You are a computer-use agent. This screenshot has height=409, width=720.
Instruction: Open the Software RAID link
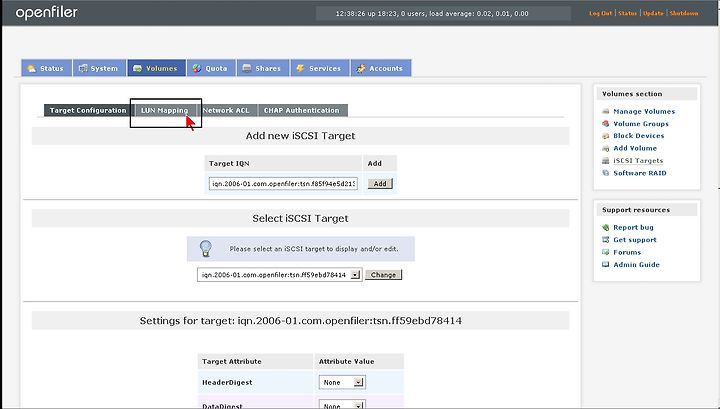pos(640,173)
